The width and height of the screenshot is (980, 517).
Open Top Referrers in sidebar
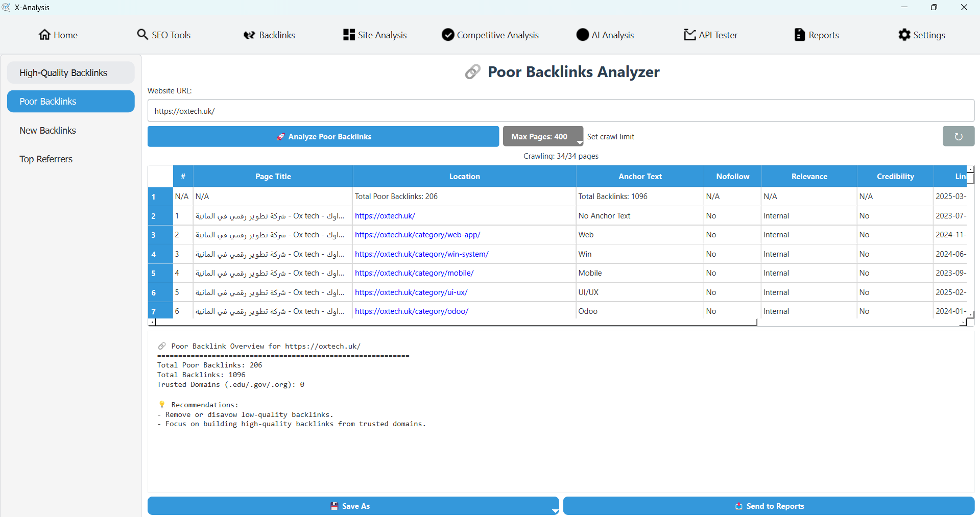tap(71, 159)
